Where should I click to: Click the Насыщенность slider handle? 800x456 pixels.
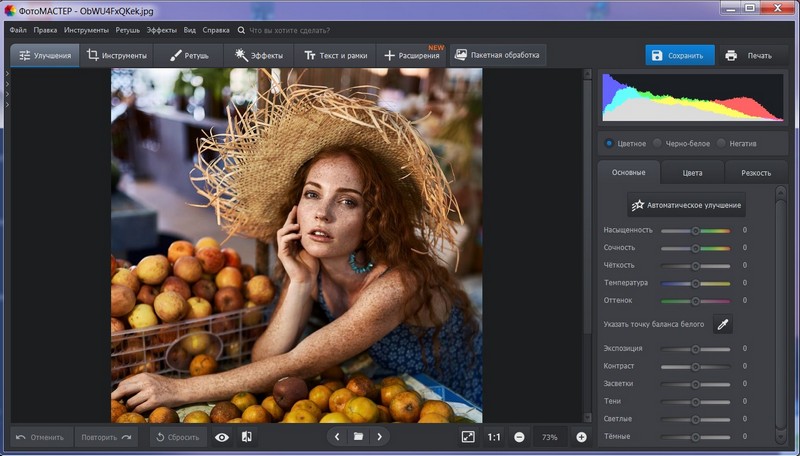tap(696, 230)
